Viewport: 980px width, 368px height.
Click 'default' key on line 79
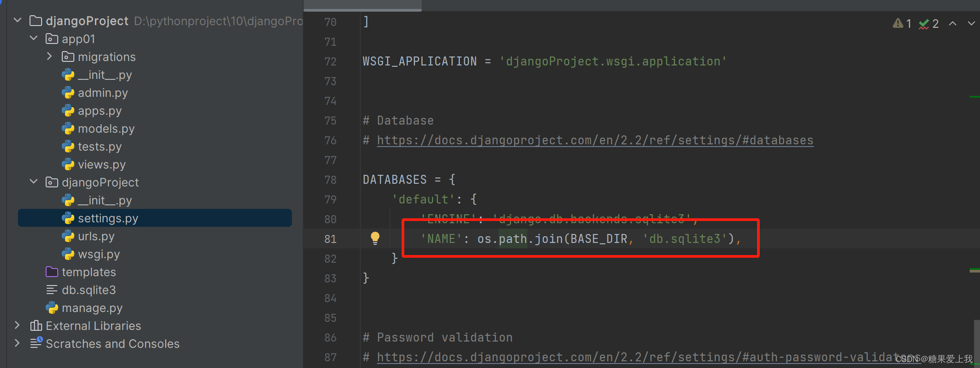pos(423,199)
